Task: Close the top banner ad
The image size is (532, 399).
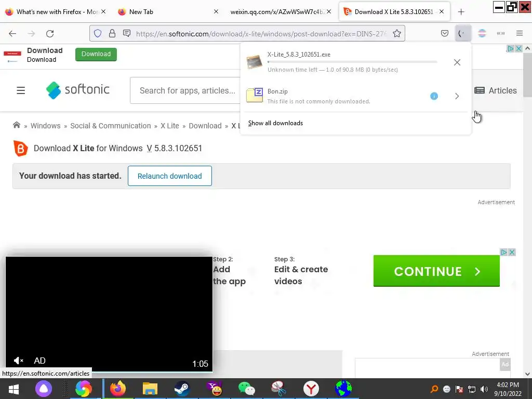Action: 518,48
